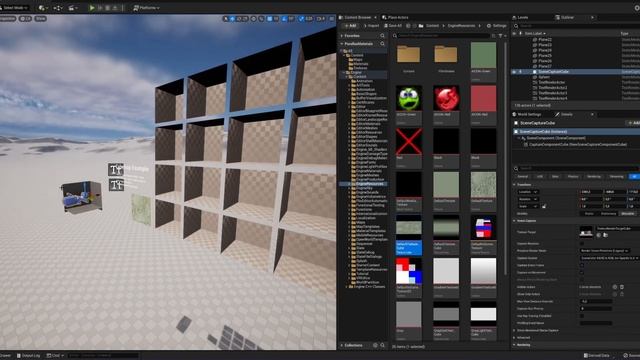Click EngineResources in the breadcrumb path
Viewport: 640px width, 360px height.
coord(461,26)
